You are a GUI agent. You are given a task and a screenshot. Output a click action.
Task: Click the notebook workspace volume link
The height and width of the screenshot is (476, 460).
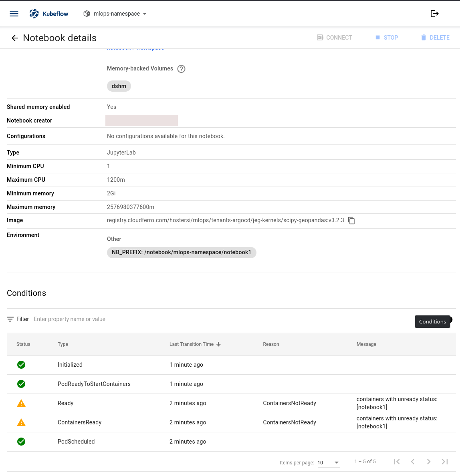(x=135, y=49)
